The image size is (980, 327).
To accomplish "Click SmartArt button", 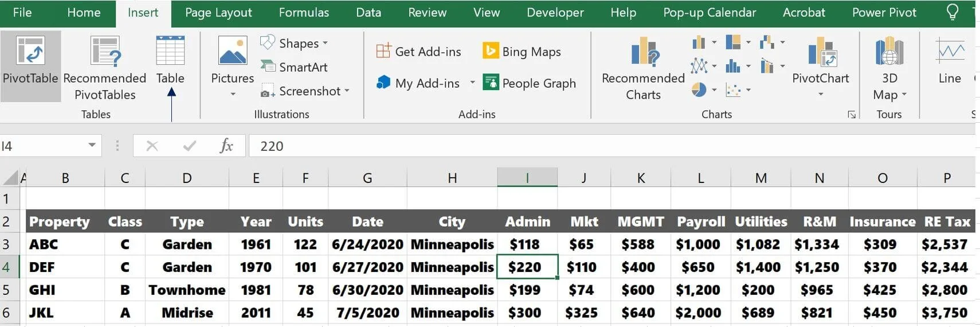I will coord(294,67).
